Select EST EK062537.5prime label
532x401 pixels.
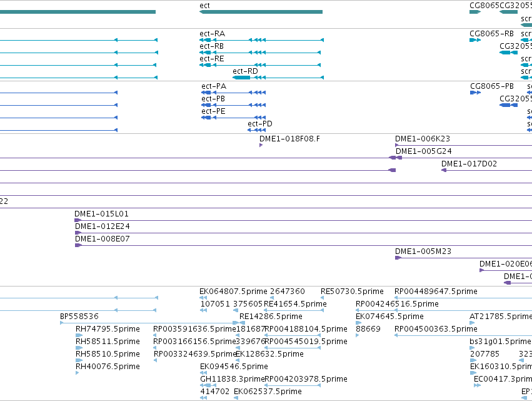[x=268, y=392]
